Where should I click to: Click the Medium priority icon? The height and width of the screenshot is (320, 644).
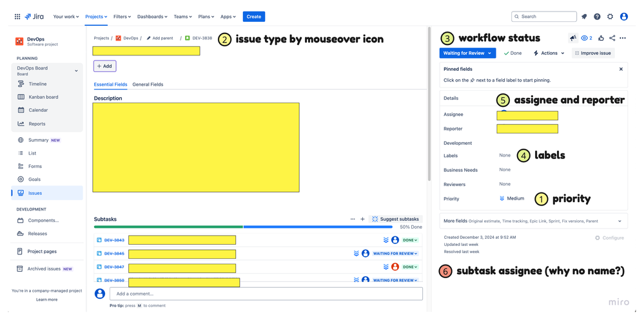[502, 198]
